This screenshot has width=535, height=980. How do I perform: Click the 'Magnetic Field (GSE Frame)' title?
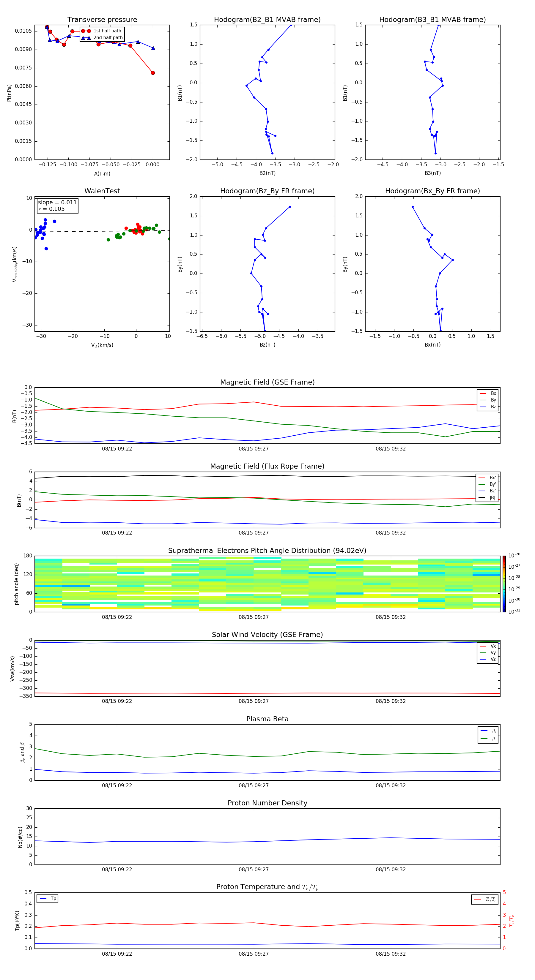(x=267, y=382)
